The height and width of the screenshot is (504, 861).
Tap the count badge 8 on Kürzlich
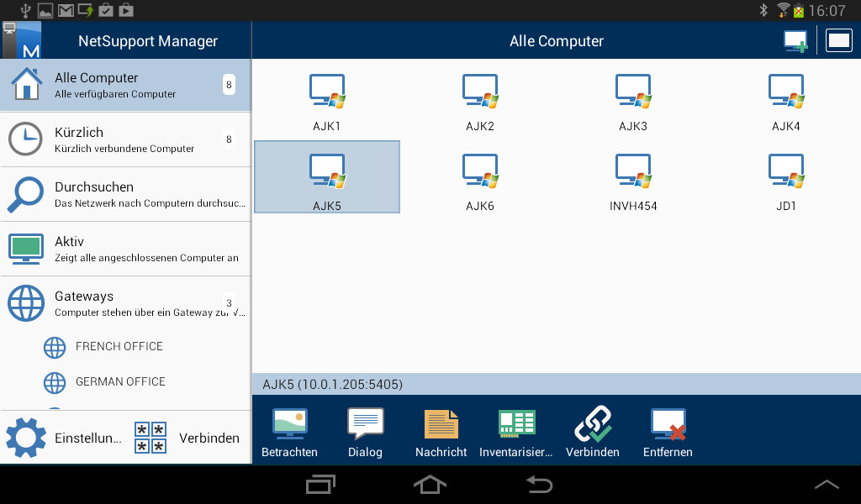[229, 139]
